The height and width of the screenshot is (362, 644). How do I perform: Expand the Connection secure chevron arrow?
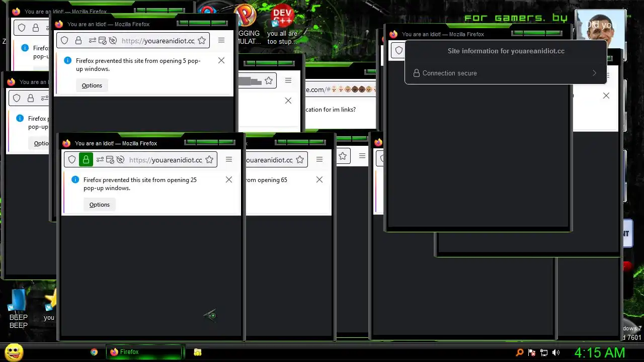pyautogui.click(x=594, y=73)
